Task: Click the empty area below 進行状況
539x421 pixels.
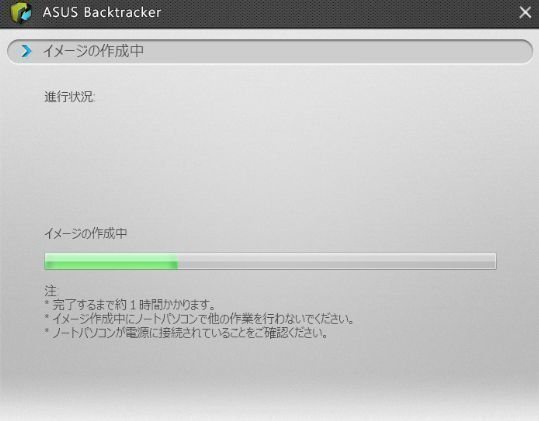Action: point(270,162)
